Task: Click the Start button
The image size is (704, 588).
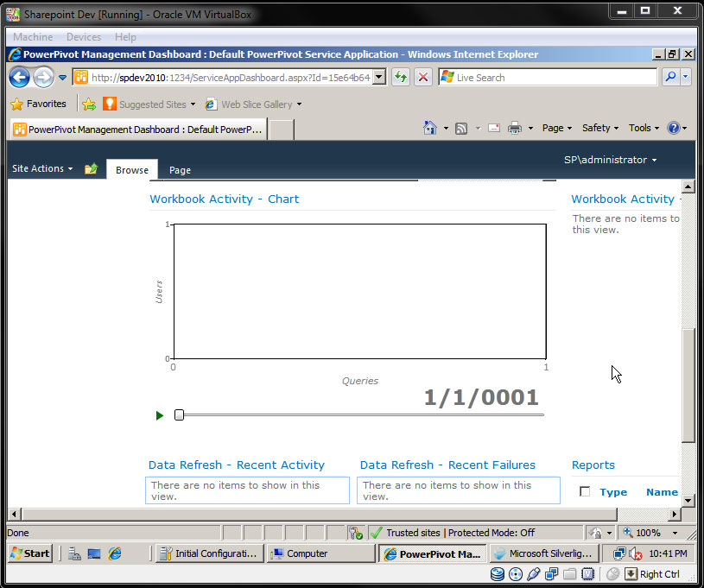Action: pos(30,553)
